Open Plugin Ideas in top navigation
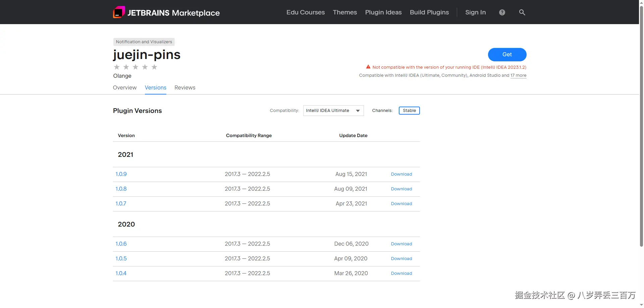This screenshot has height=308, width=644. pyautogui.click(x=383, y=12)
